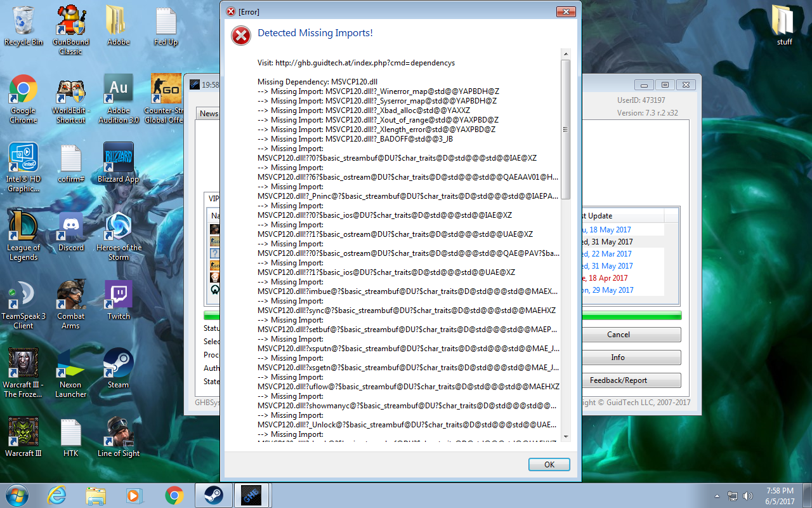
Task: Click the 'Detected Missing Imports!' heading
Action: tap(315, 33)
